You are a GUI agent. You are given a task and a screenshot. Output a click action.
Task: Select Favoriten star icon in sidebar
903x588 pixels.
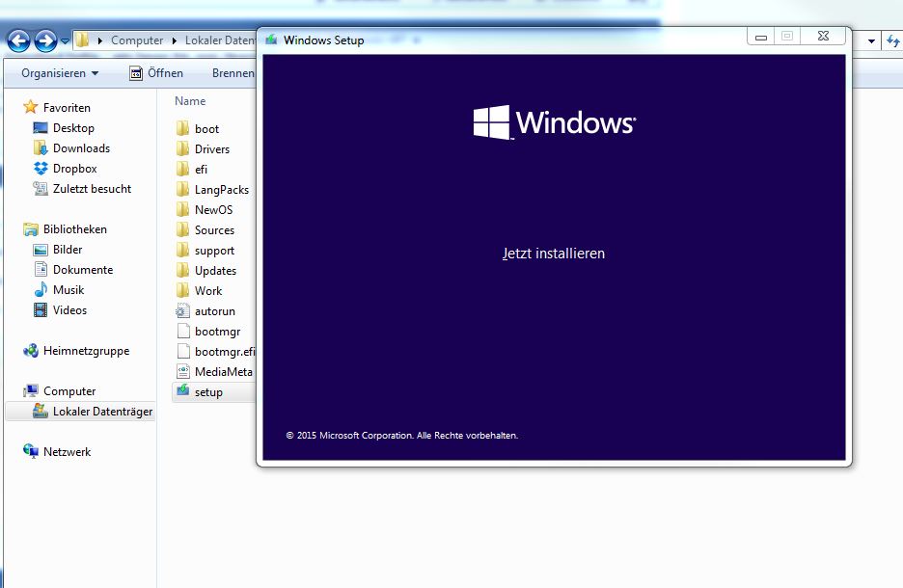coord(30,107)
